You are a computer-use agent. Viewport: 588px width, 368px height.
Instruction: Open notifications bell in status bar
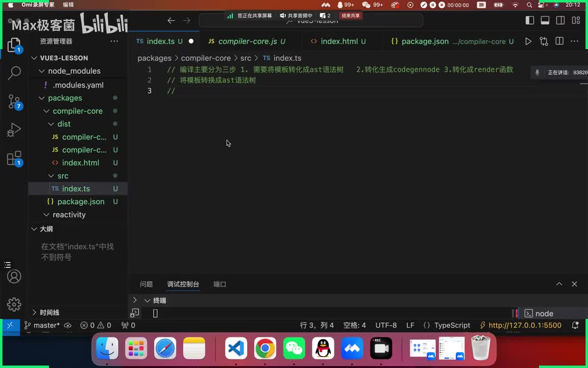click(575, 325)
